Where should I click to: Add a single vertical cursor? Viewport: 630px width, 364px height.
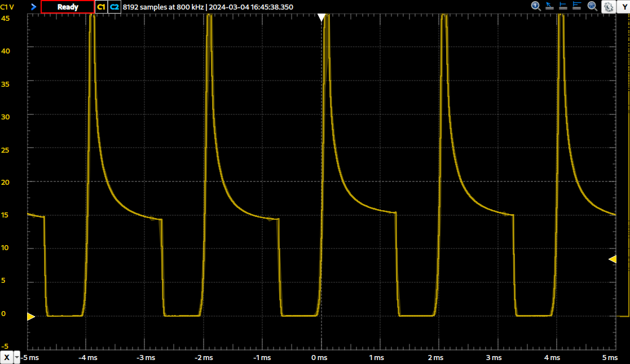click(x=563, y=6)
